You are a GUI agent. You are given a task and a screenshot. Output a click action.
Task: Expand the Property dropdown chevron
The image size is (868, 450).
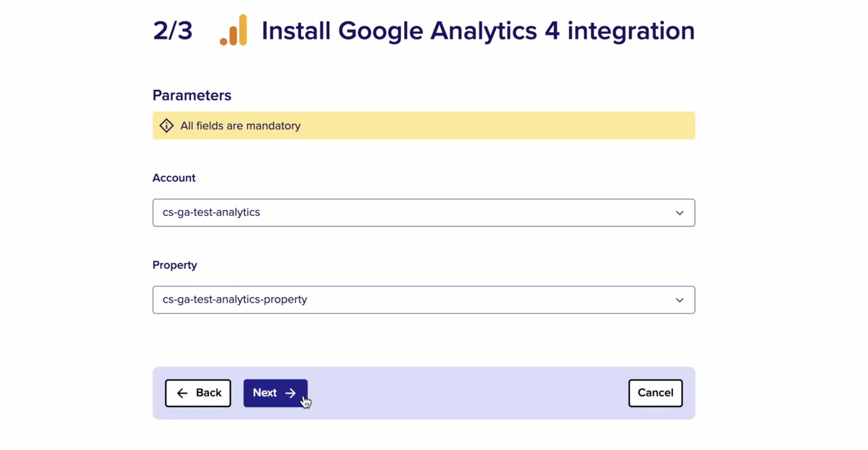click(680, 300)
